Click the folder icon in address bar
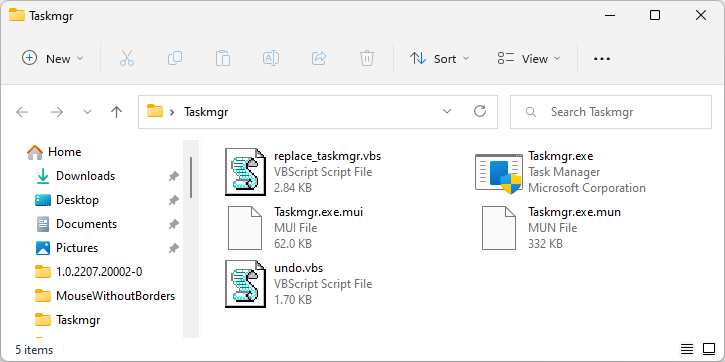Screen dimensions: 725x362 click(155, 111)
